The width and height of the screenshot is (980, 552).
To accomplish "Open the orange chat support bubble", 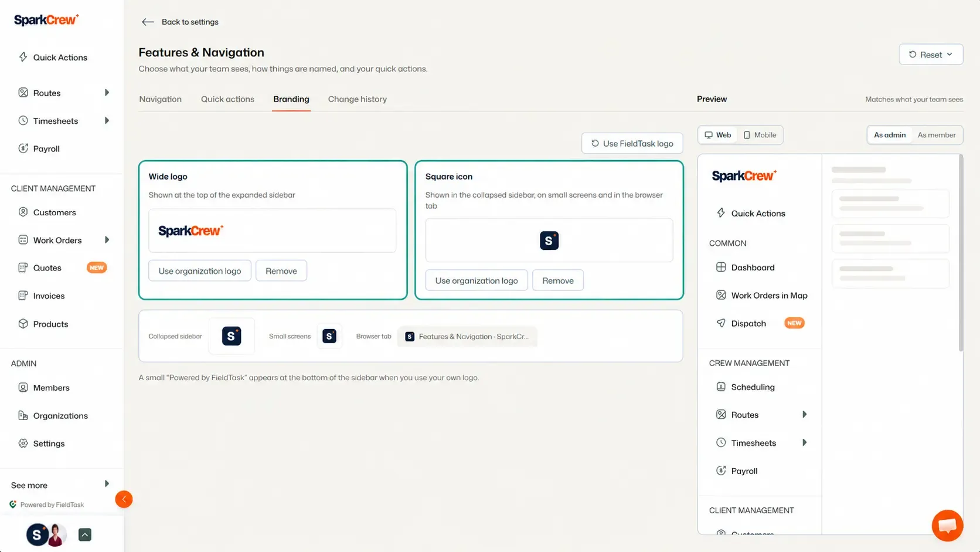I will (947, 526).
